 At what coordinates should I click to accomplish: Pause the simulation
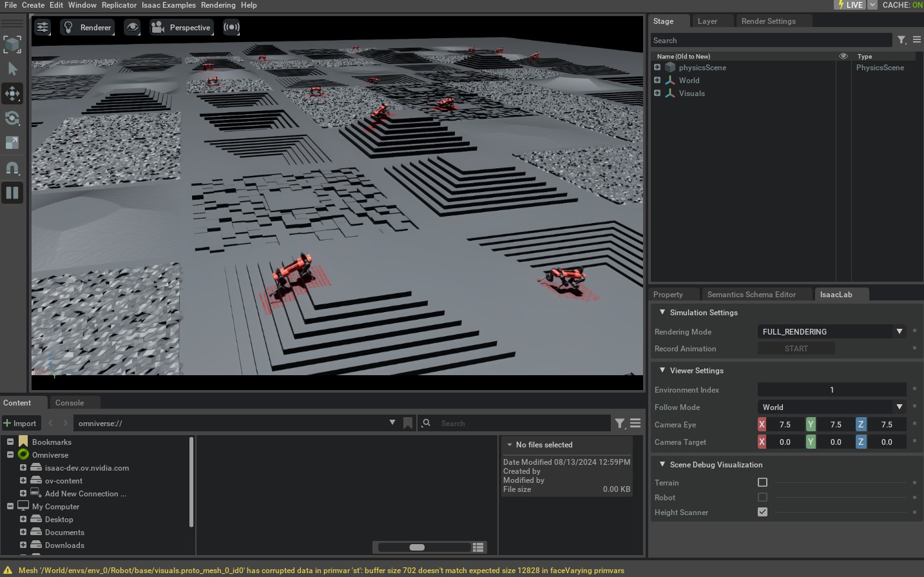point(12,192)
